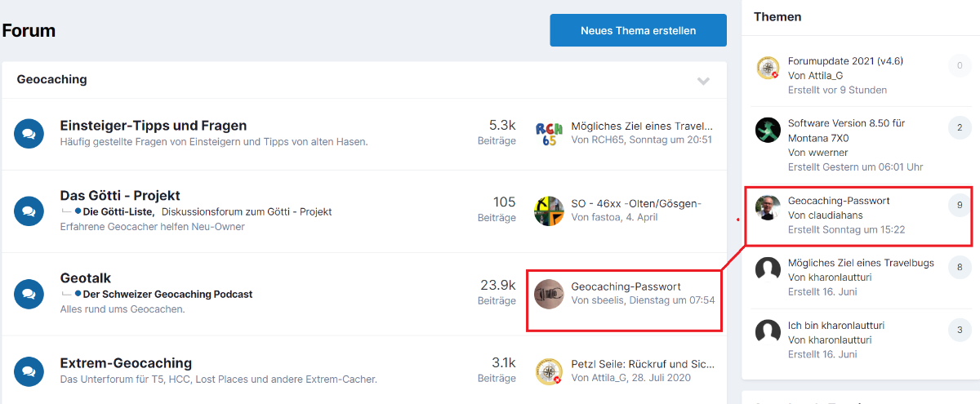
Task: Collapse the Geocaching category with chevron
Action: point(703,81)
